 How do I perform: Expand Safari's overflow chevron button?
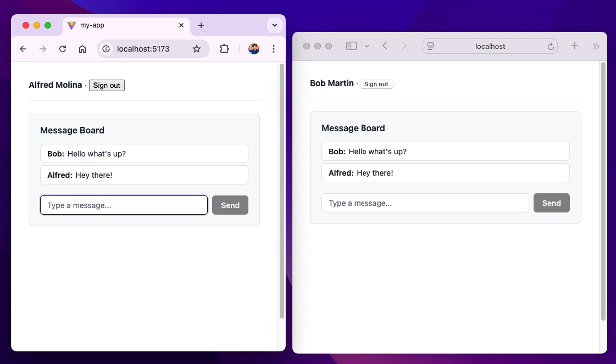pyautogui.click(x=596, y=46)
